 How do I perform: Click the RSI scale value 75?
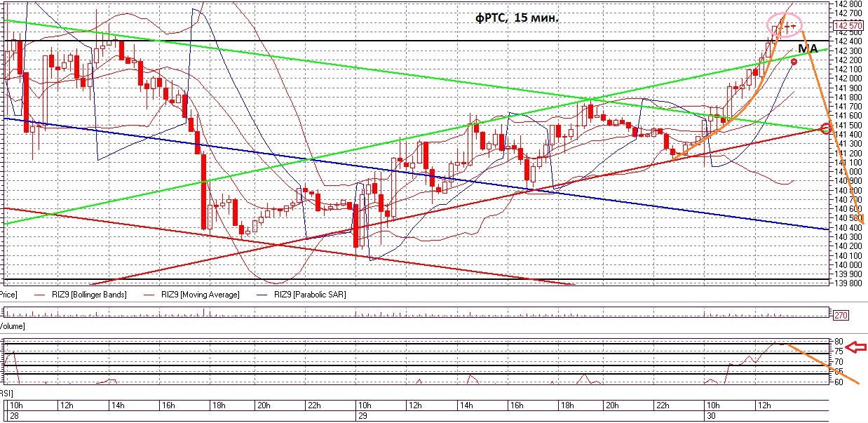839,351
